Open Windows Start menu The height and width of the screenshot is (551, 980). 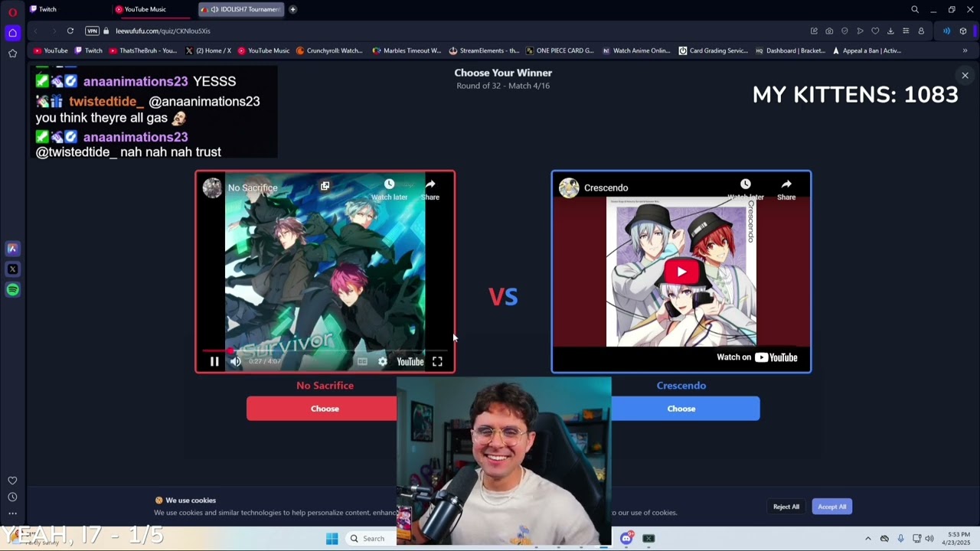pyautogui.click(x=332, y=539)
